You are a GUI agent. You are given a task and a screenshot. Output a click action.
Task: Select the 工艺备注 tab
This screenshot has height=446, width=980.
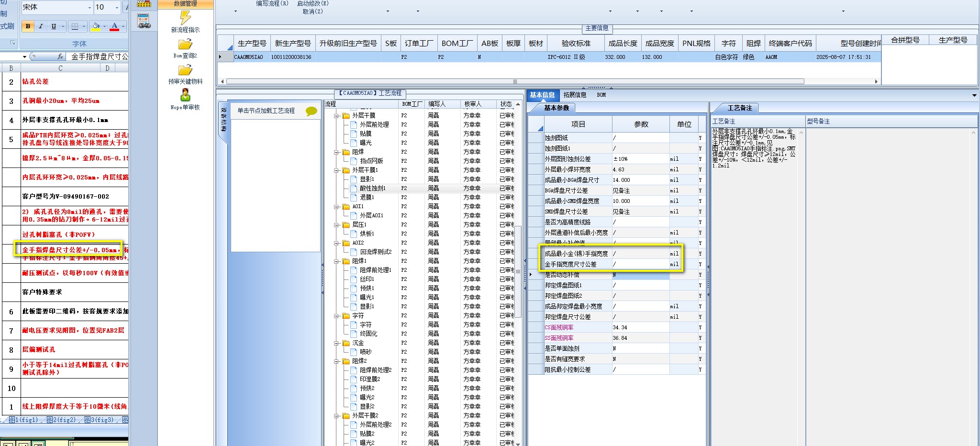point(740,108)
